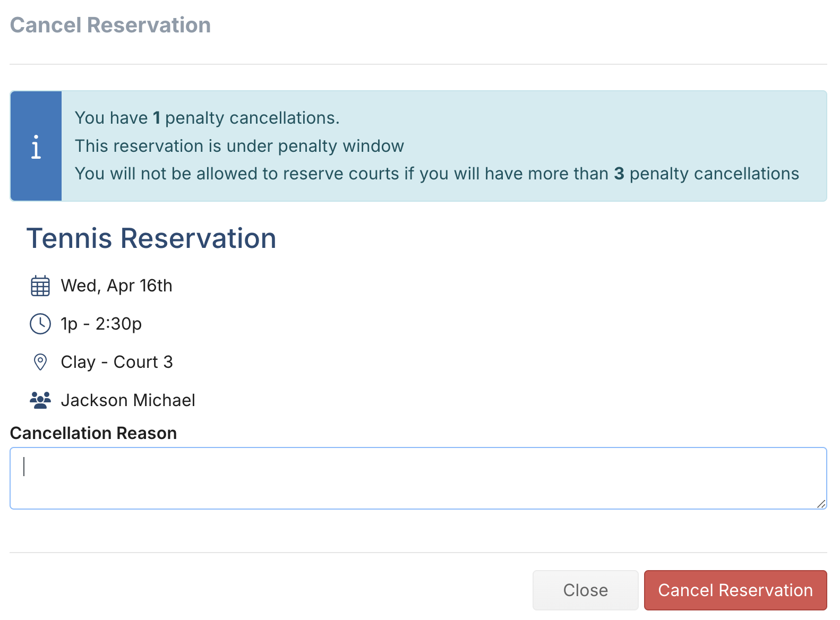
Task: Click the "reservation is under penalty window" message
Action: [x=239, y=146]
